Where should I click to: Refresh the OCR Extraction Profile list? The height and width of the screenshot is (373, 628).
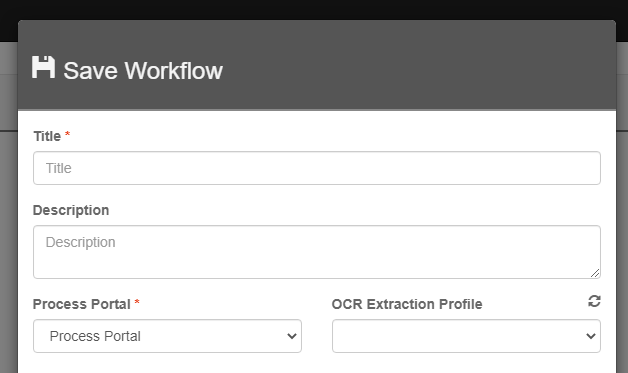tap(594, 301)
